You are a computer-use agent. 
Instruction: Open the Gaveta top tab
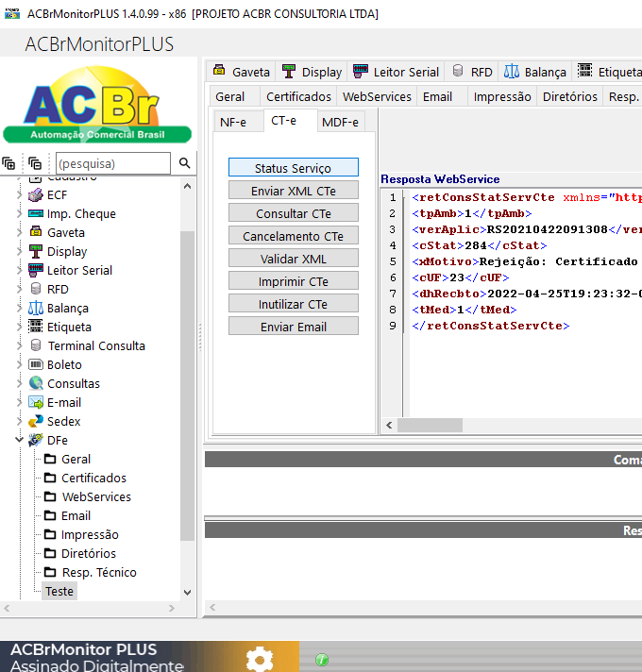pyautogui.click(x=242, y=72)
